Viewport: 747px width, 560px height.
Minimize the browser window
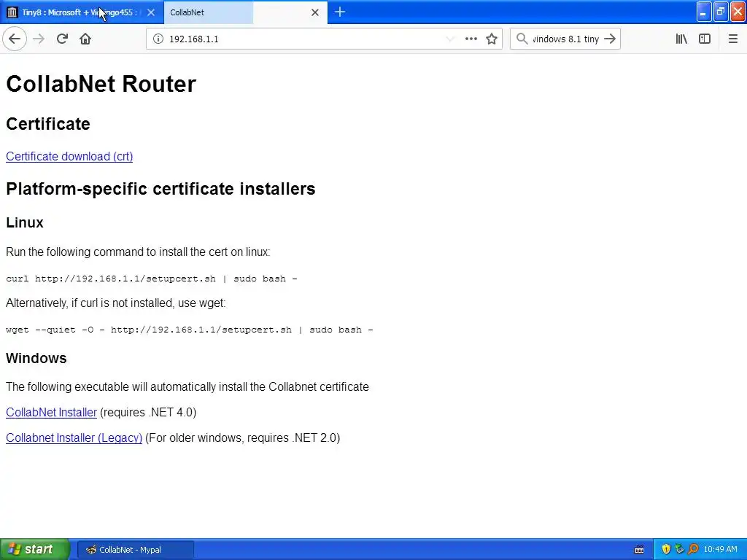tap(704, 12)
